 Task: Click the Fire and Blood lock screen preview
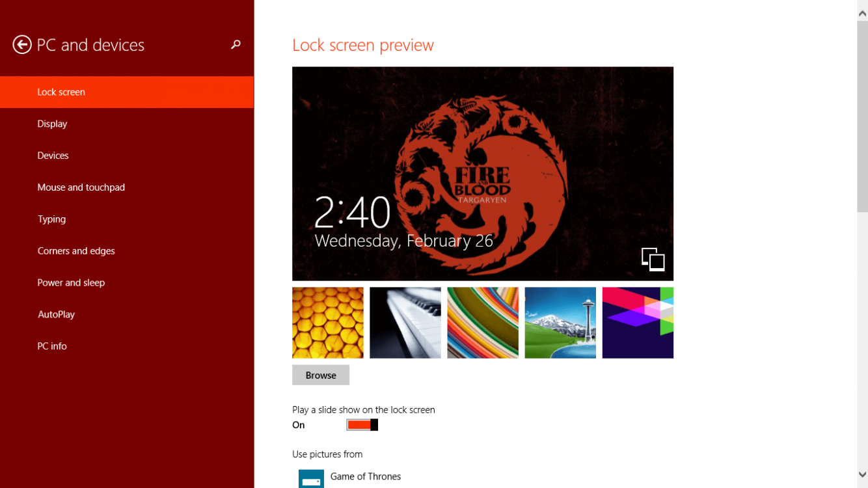coord(483,172)
